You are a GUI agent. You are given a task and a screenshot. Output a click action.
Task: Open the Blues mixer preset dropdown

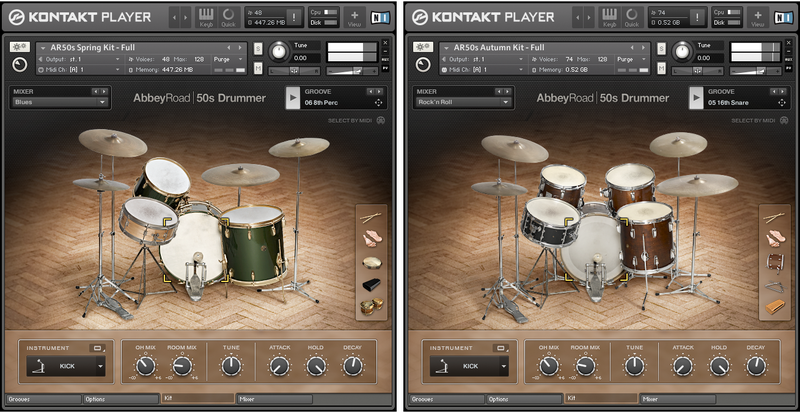[61, 102]
